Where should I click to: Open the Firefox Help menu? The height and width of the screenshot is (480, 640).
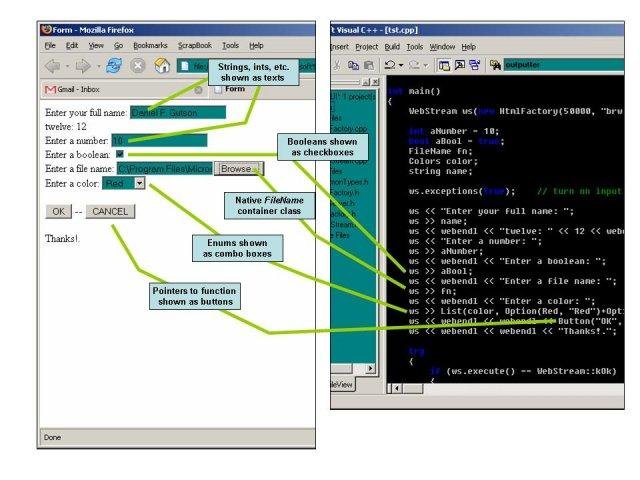(256, 46)
